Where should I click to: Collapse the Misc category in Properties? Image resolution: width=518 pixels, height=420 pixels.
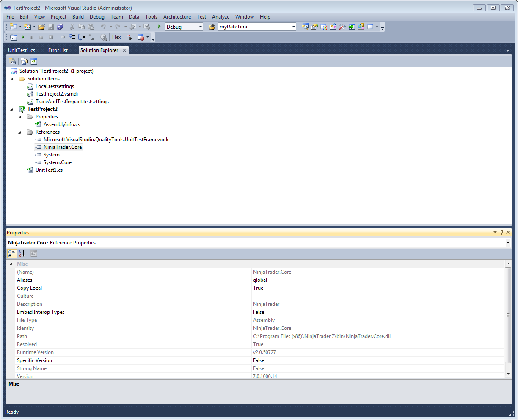(11, 264)
